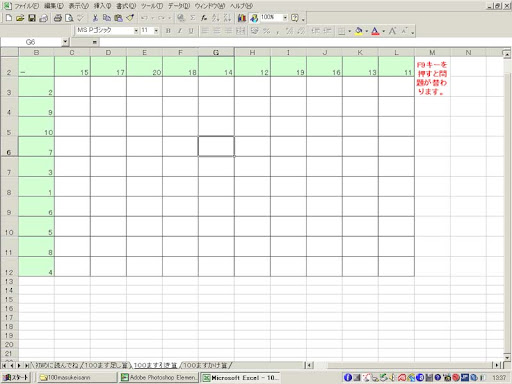Click the AutoSum sigma icon
Screen dimensions: 512x384
pos(193,18)
